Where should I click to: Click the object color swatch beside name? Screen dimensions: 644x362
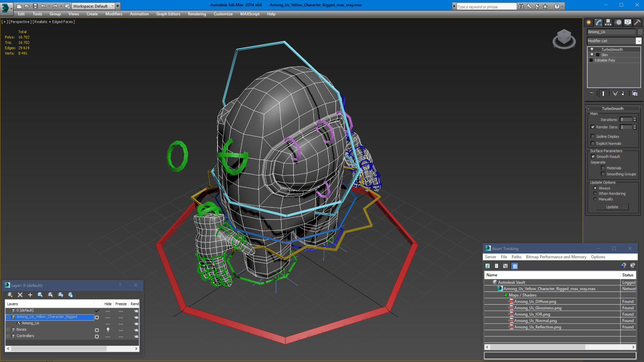640,32
